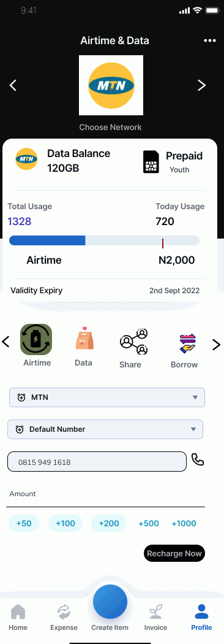Expand the Default Number dropdown
This screenshot has height=644, width=224.
(105, 429)
